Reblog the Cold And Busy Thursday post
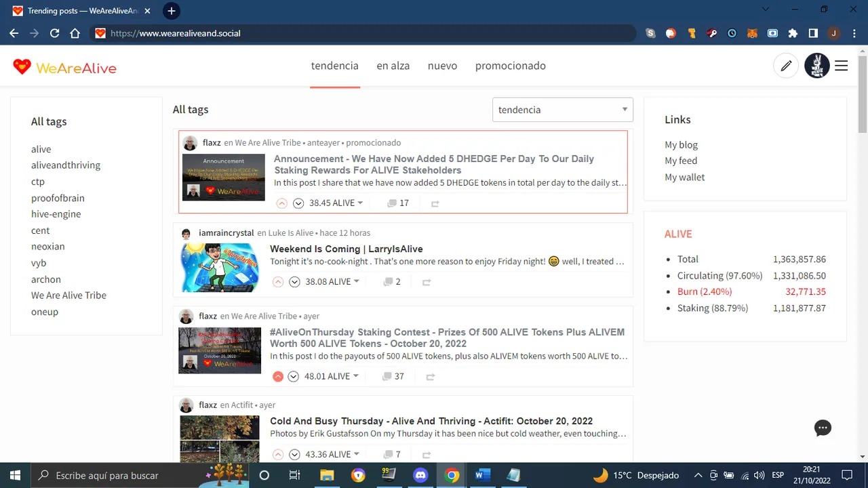 click(x=427, y=455)
